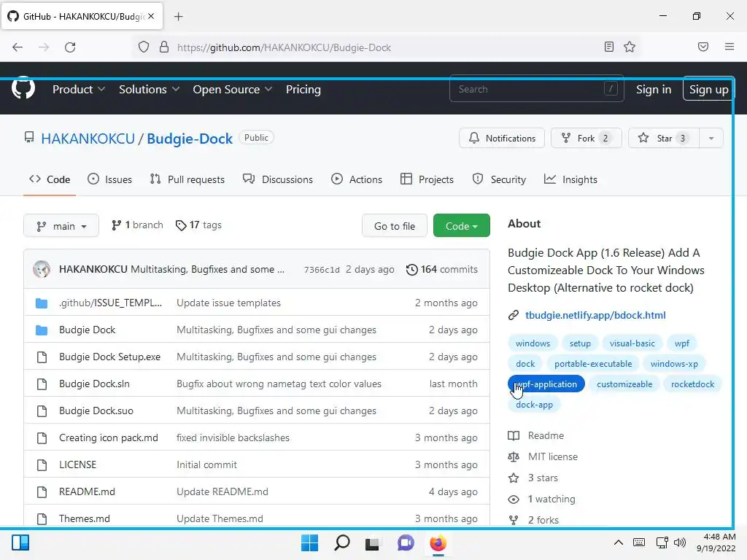Click the Sign in link
The image size is (747, 560).
tap(653, 89)
